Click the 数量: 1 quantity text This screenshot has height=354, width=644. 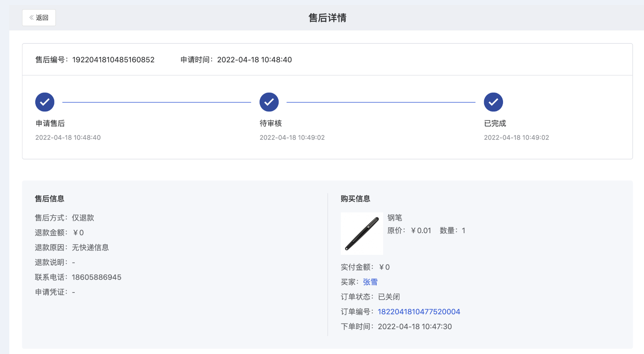[x=453, y=230]
